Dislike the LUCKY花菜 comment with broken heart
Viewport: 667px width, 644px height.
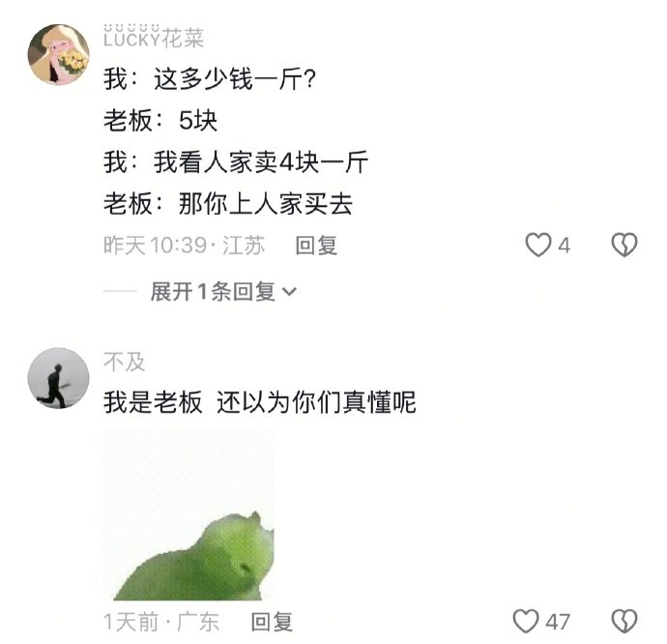click(624, 245)
